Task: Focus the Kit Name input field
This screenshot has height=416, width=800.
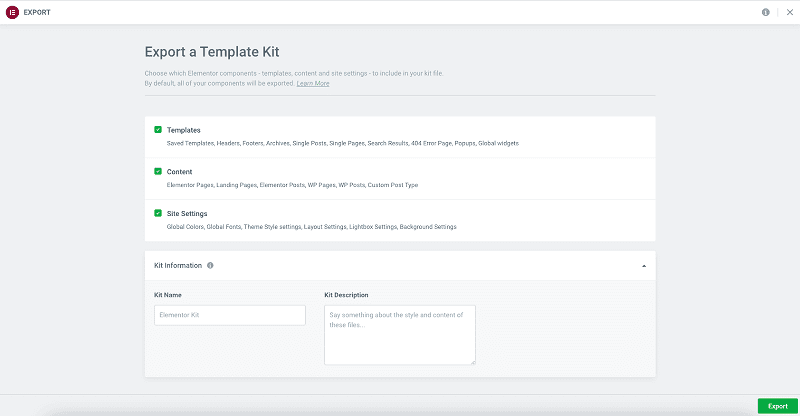Action: 229,315
